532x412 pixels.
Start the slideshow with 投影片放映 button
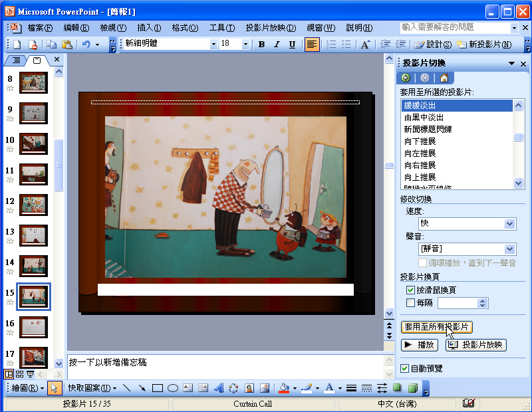[x=476, y=345]
